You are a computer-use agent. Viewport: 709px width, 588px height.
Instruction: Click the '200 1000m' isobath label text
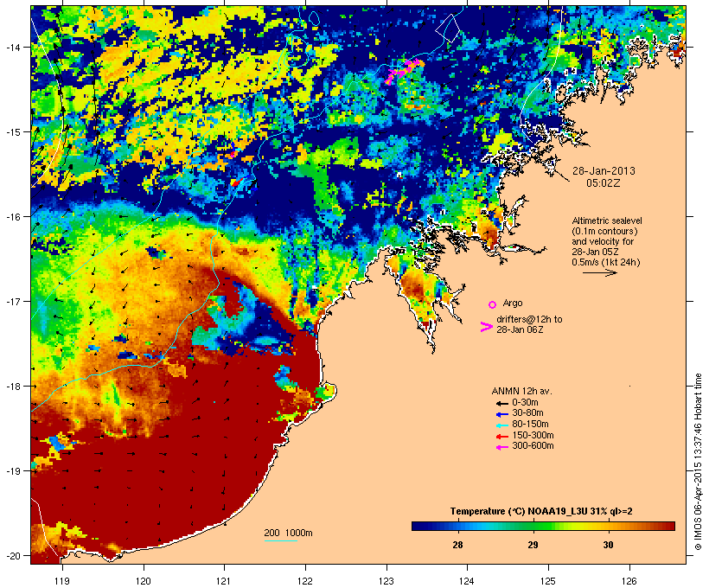pyautogui.click(x=288, y=533)
